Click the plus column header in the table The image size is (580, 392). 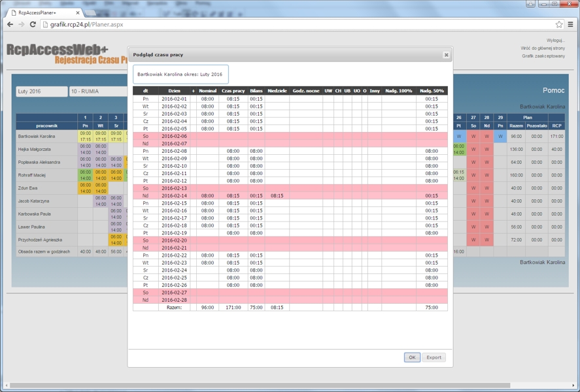point(193,91)
